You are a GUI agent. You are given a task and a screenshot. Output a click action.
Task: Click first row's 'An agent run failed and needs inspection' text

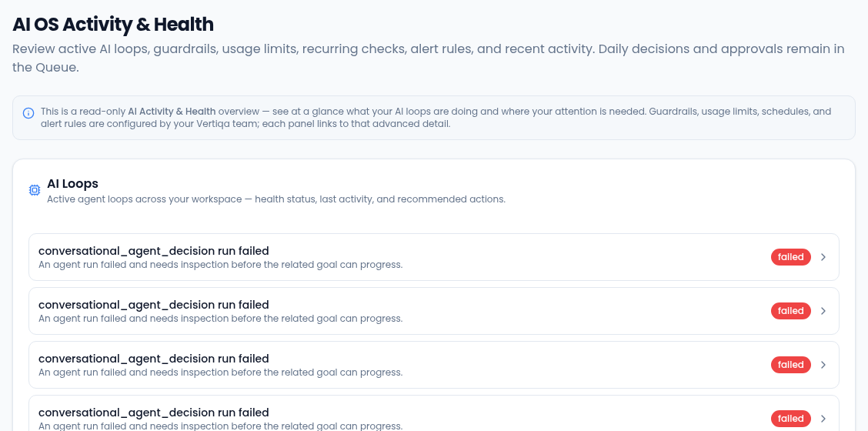[x=220, y=265]
